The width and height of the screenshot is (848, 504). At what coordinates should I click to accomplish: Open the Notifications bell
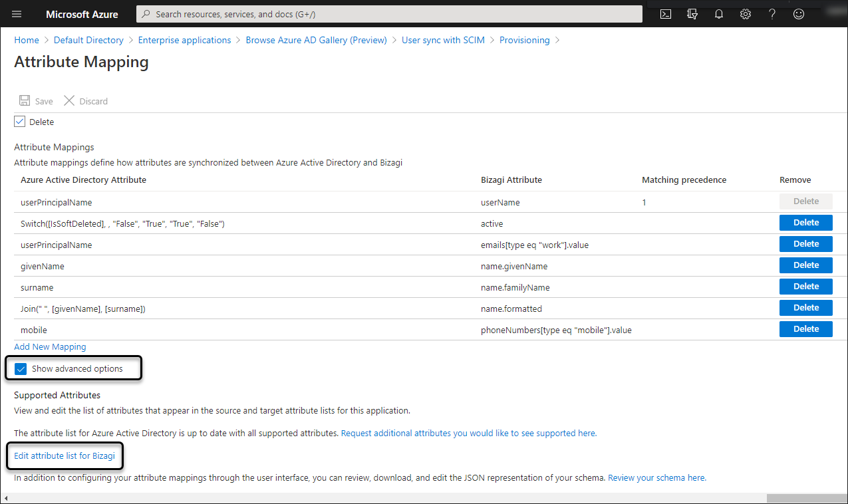point(719,14)
